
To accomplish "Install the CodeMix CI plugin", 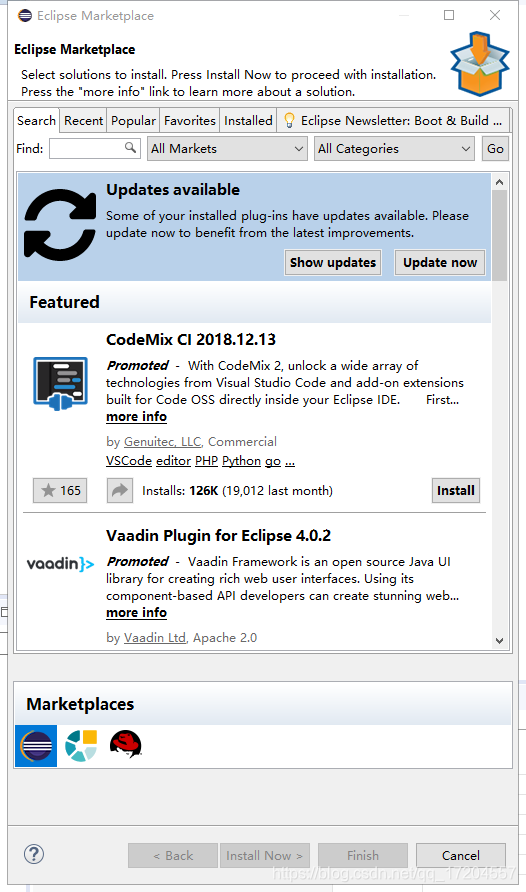I will pos(455,490).
